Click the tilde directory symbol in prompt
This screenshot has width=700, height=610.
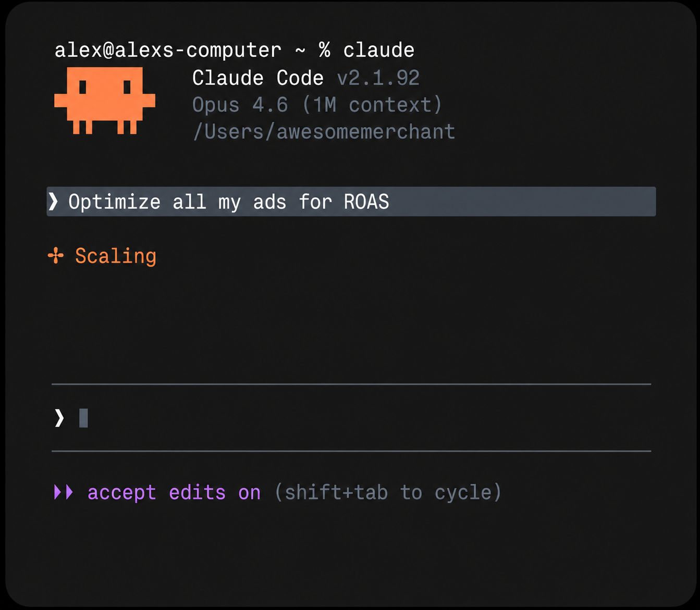(300, 51)
